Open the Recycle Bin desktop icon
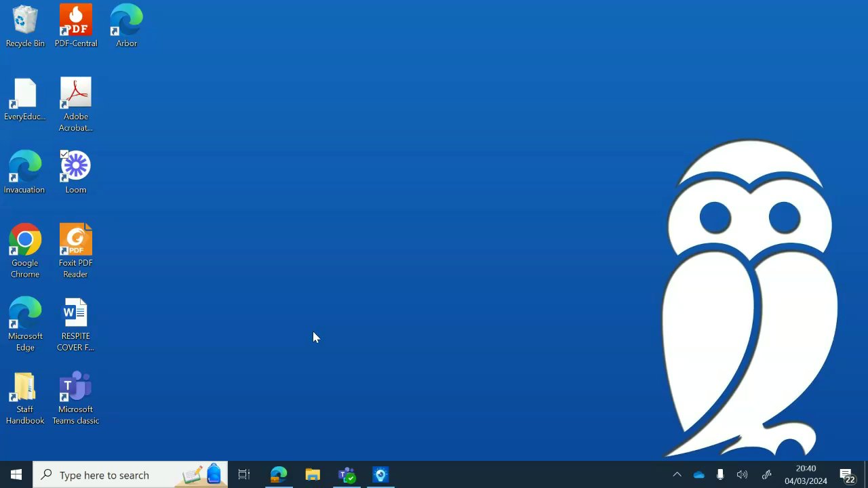 [25, 26]
